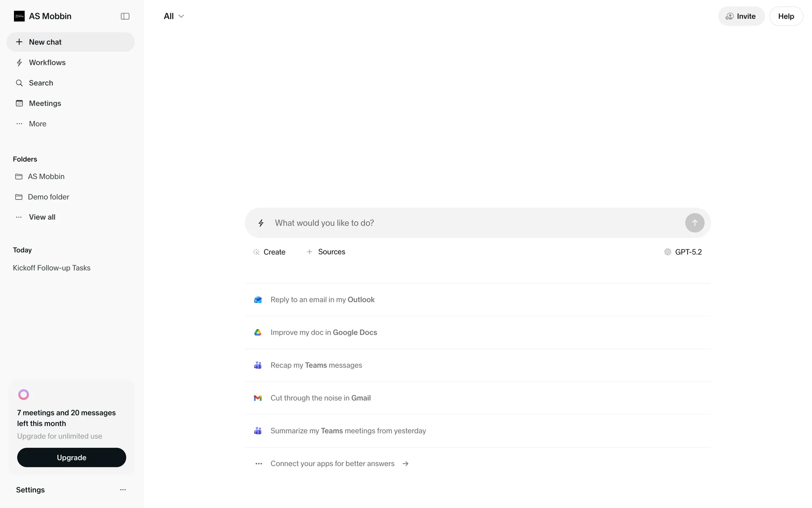Click the usage ring indicator icon

(24, 395)
